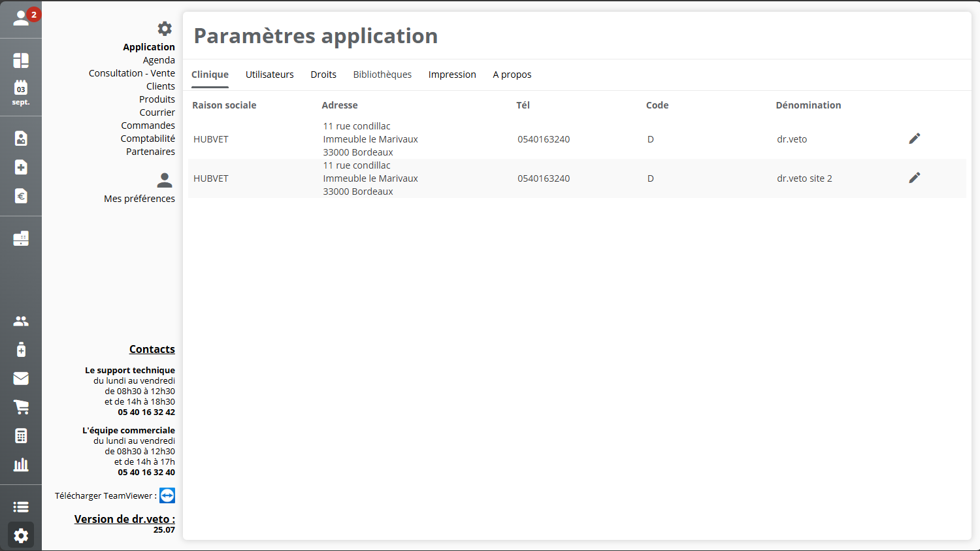Image resolution: width=980 pixels, height=551 pixels.
Task: Edit the dr.veto clinic row with pencil
Action: pos(914,139)
